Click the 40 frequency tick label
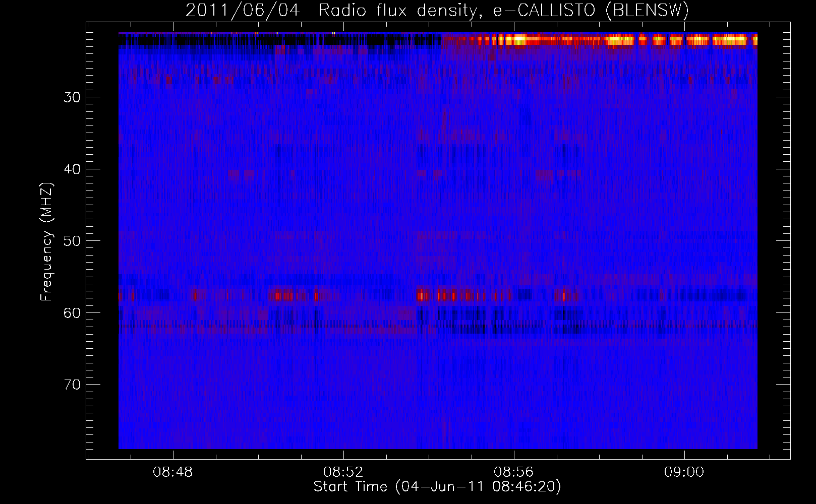Screen dimensions: 816x504 click(72, 169)
